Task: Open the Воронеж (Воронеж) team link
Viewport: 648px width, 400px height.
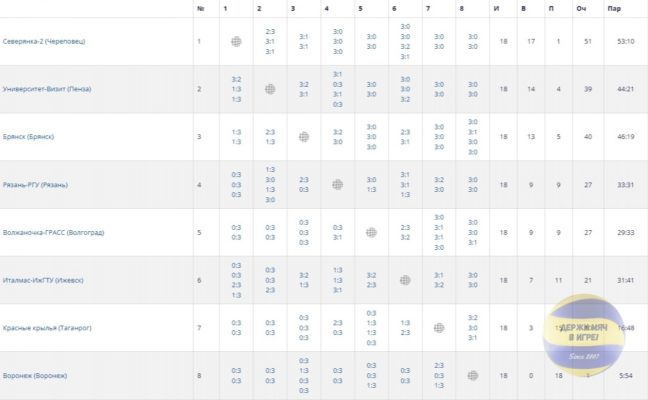Action: tap(35, 376)
